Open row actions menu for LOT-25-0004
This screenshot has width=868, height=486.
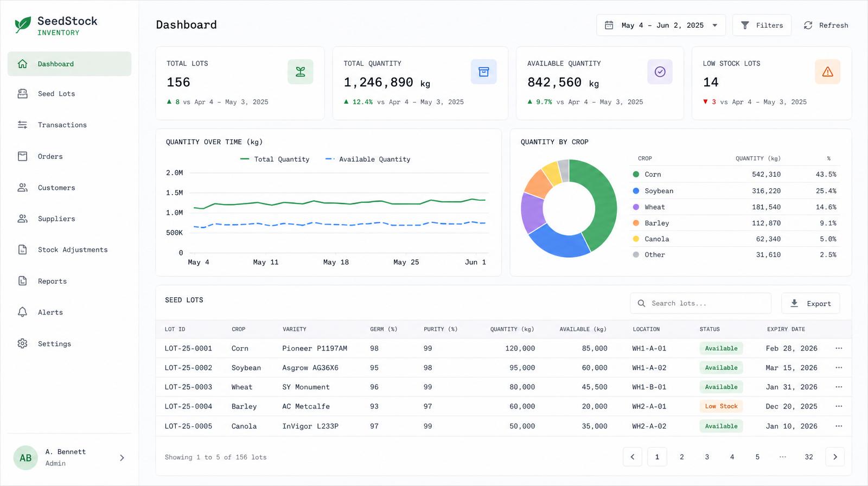tap(839, 406)
